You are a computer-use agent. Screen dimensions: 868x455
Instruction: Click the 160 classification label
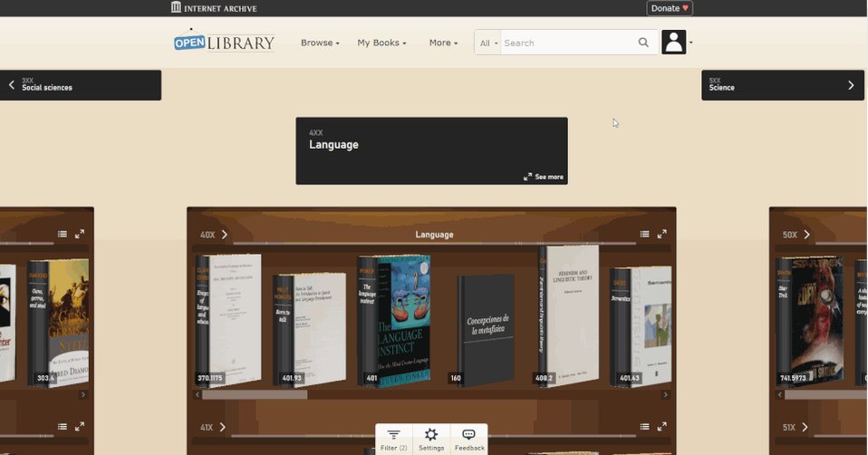coord(456,378)
